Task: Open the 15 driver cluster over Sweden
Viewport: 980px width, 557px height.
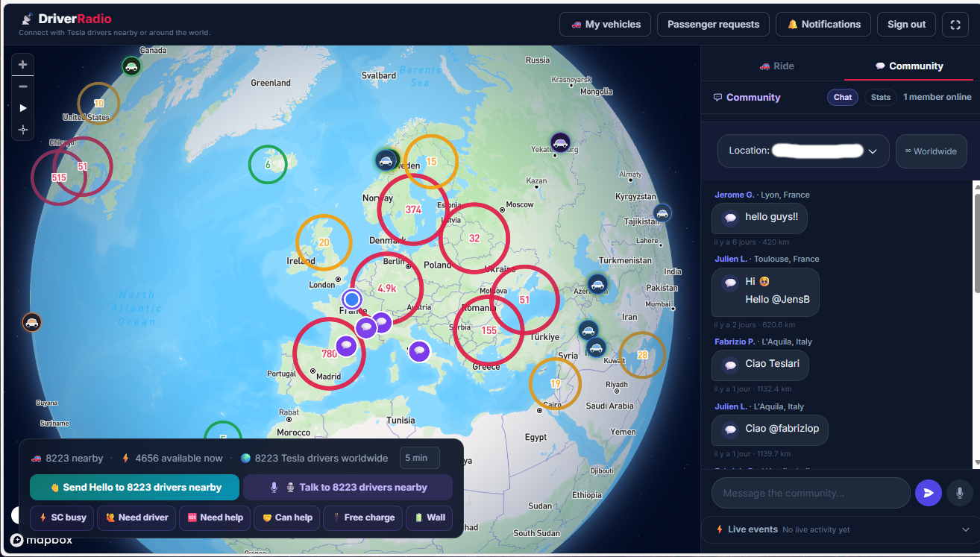Action: (x=431, y=162)
